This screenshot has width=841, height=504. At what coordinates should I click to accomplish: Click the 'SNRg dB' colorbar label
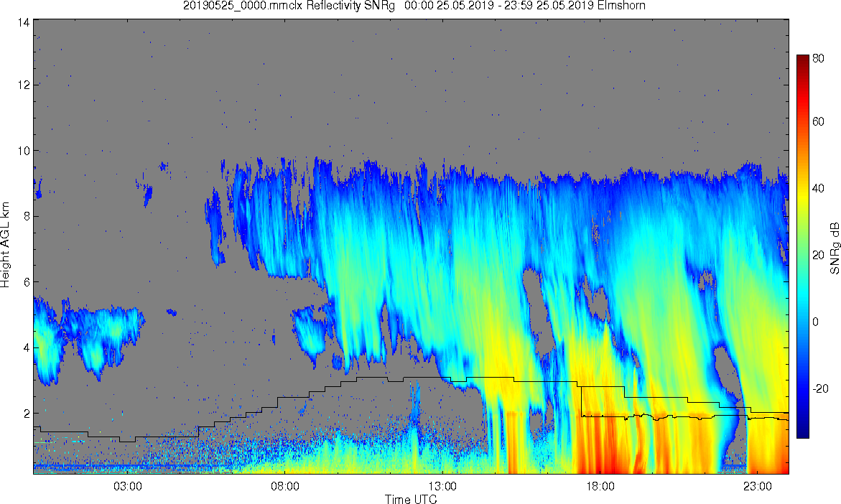pos(835,248)
